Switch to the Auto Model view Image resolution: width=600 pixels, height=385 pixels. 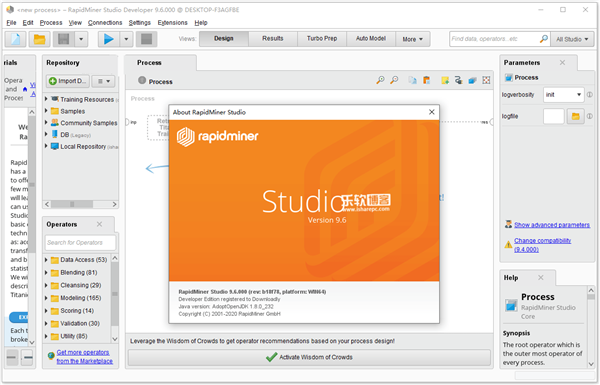click(x=371, y=39)
